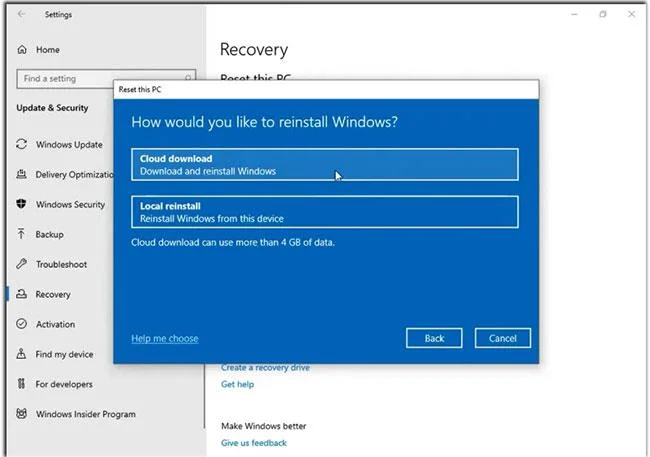Image resolution: width=650 pixels, height=457 pixels.
Task: Open the Help me choose link
Action: (x=165, y=338)
